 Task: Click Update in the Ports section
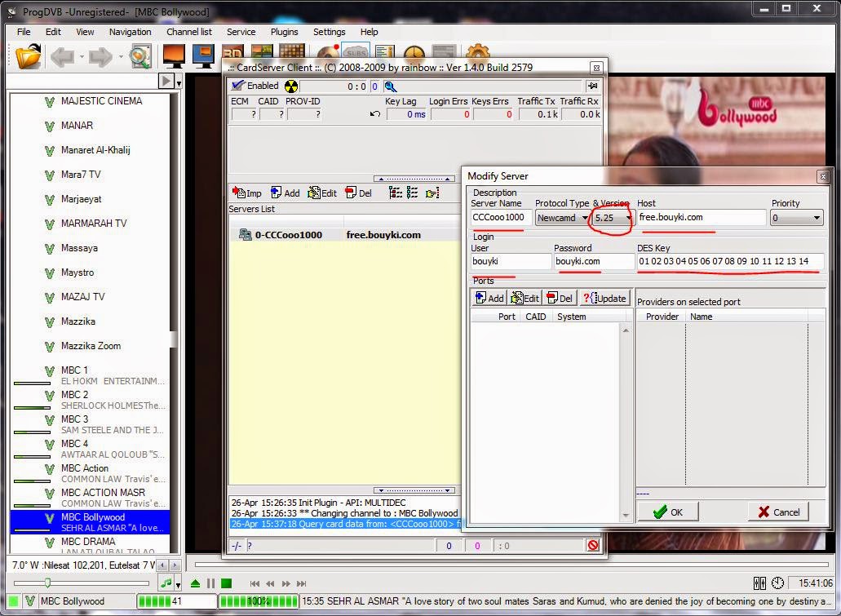pyautogui.click(x=604, y=299)
